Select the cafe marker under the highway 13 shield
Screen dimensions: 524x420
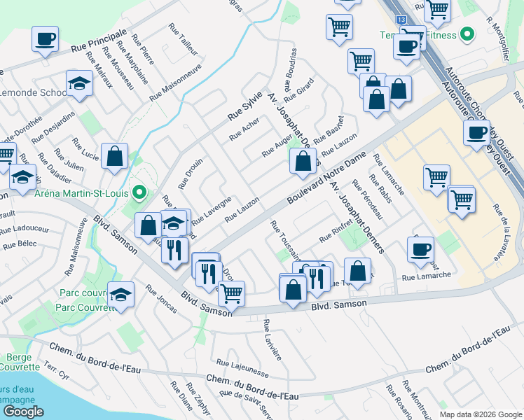point(406,48)
